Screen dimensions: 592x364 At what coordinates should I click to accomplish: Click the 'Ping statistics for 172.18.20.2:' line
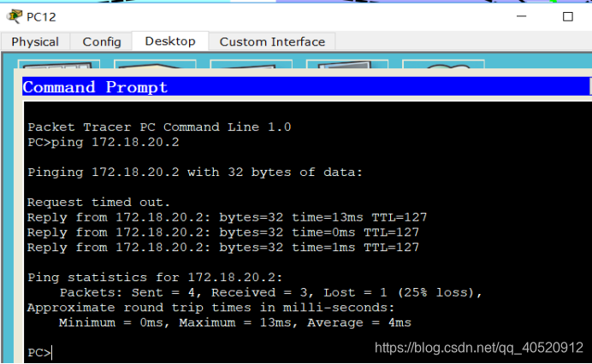click(155, 278)
